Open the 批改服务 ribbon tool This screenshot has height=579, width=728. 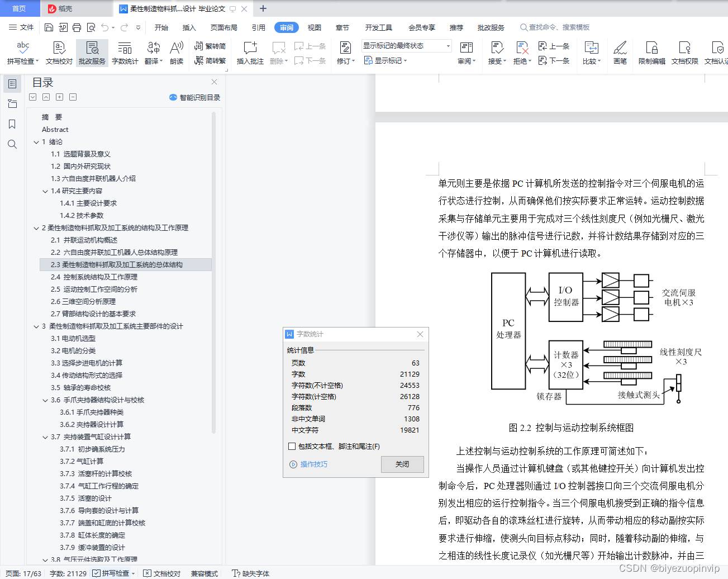pyautogui.click(x=92, y=53)
